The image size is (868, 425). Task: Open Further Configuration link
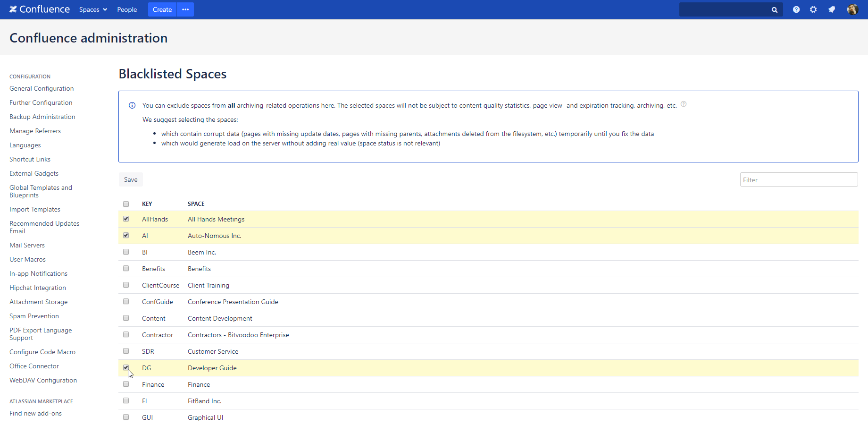pyautogui.click(x=41, y=102)
